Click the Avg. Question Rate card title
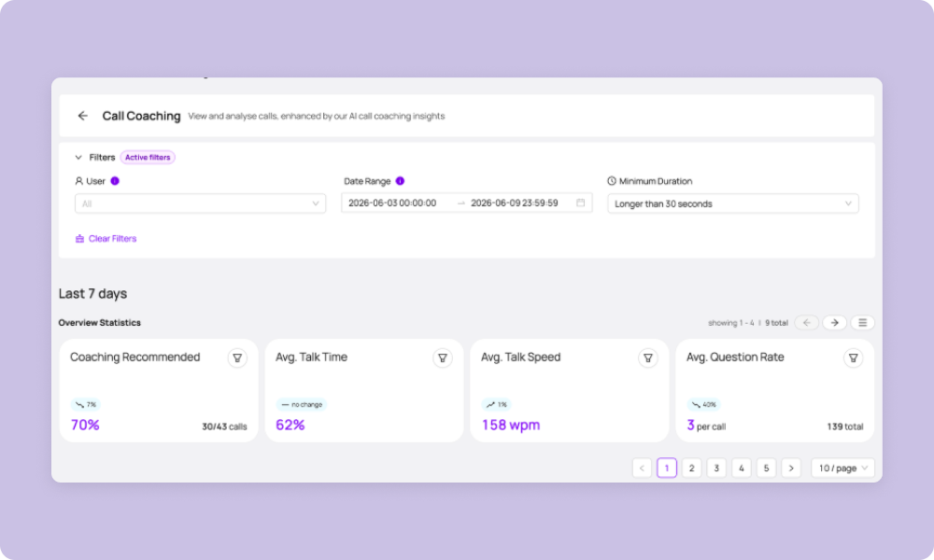 point(735,357)
